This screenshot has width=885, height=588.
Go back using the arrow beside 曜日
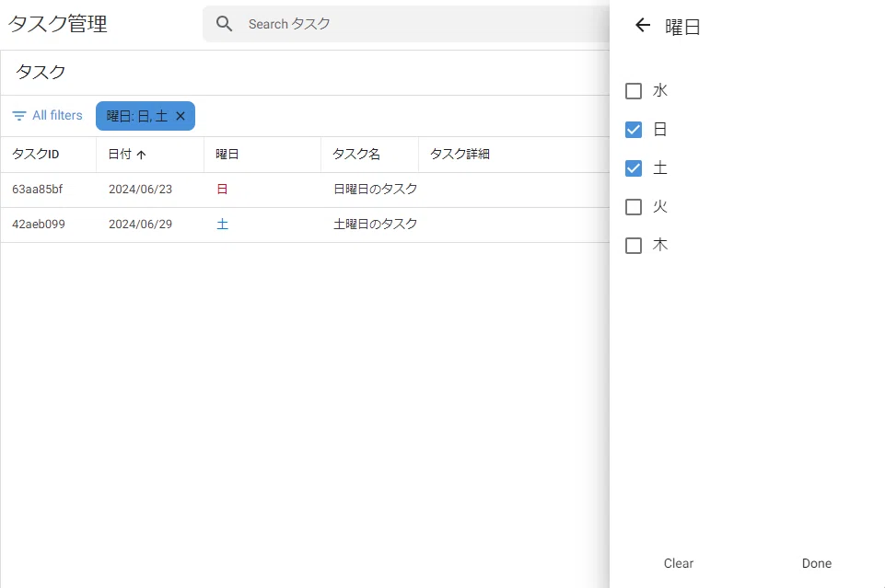coord(643,25)
